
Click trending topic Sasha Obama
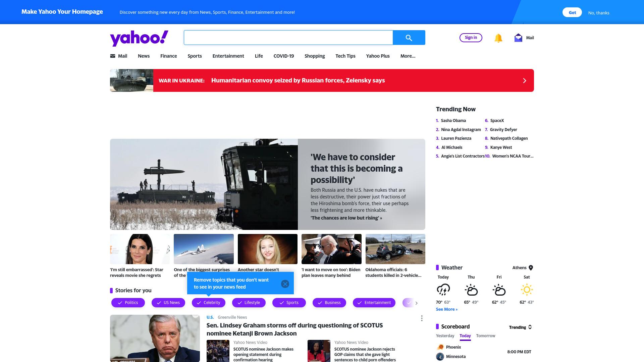453,121
